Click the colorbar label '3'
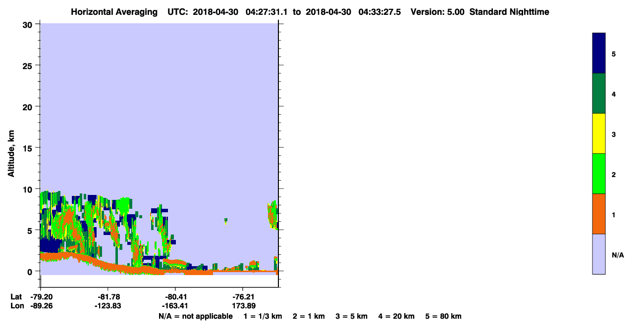Viewport: 644px width, 330px height. coord(614,135)
